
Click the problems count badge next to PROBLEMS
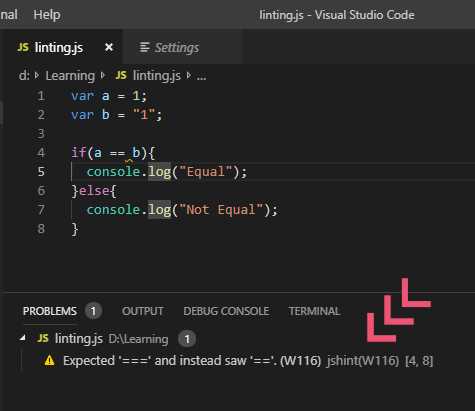coord(93,311)
